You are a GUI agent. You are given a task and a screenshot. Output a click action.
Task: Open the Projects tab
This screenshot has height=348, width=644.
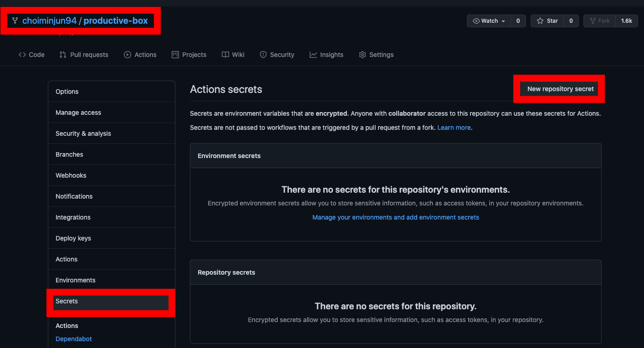click(x=189, y=55)
